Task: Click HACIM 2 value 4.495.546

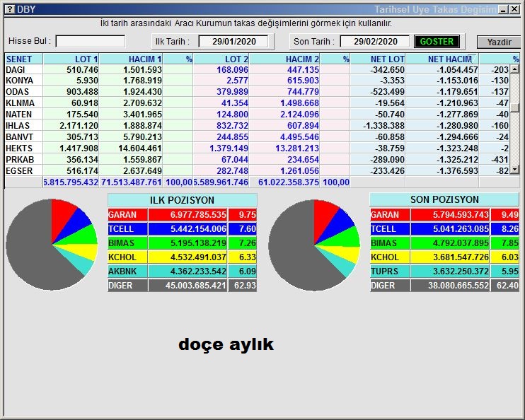Action: pyautogui.click(x=299, y=137)
